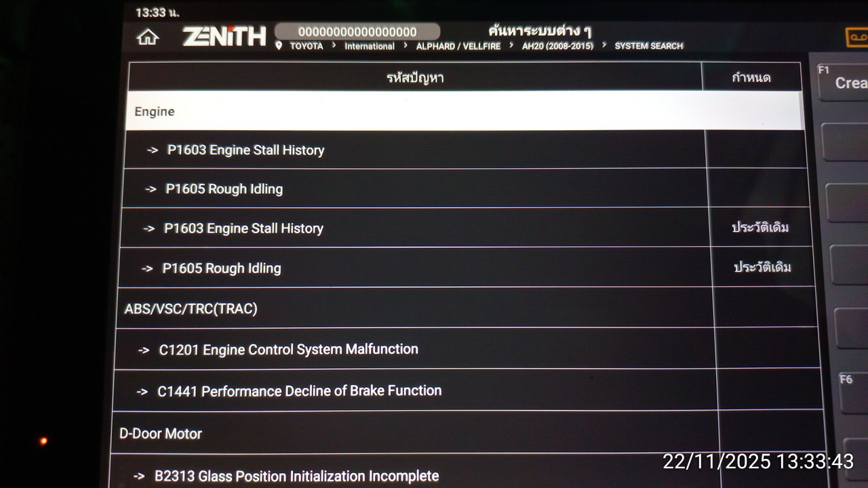868x488 pixels.
Task: Click the รหัสปัญหา column header
Action: (414, 77)
